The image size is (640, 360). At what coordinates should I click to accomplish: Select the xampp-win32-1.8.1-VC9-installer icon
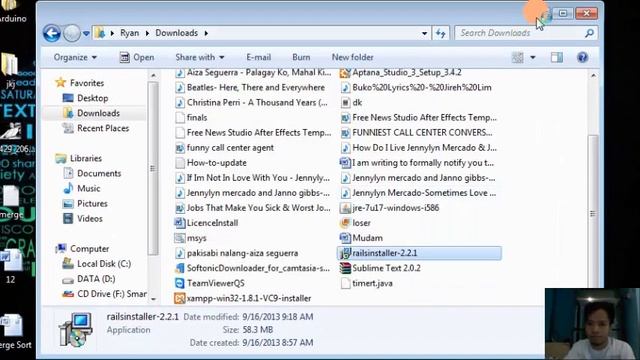(x=180, y=298)
